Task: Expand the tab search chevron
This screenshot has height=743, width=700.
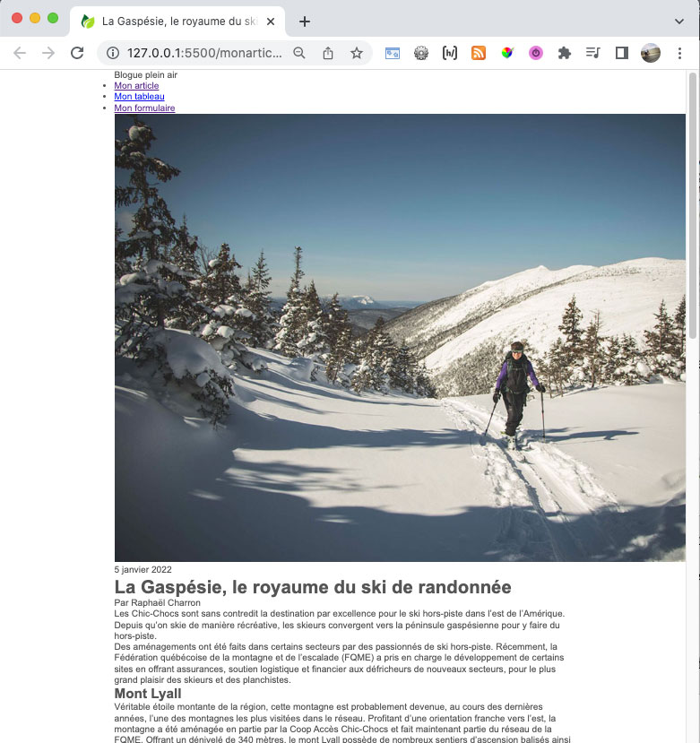Action: (x=678, y=21)
